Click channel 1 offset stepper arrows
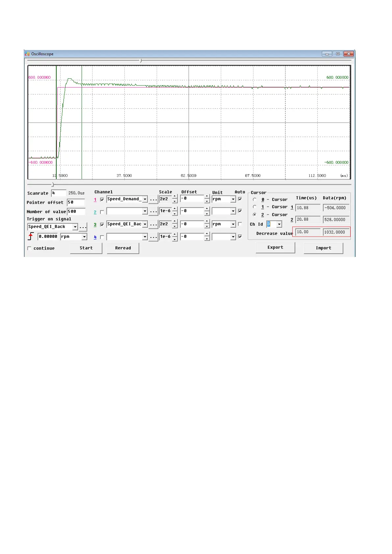 (x=207, y=199)
